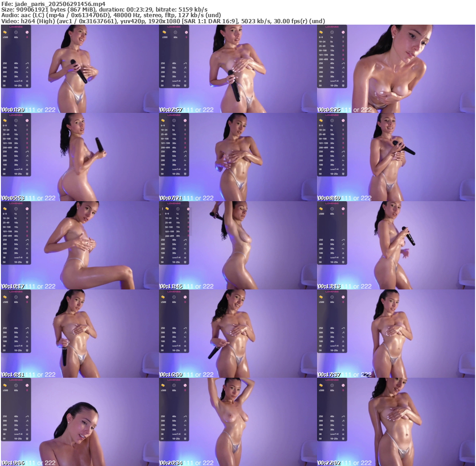Click the pink icon in first thumbnail's panel header
The height and width of the screenshot is (466, 476).
coord(27,32)
